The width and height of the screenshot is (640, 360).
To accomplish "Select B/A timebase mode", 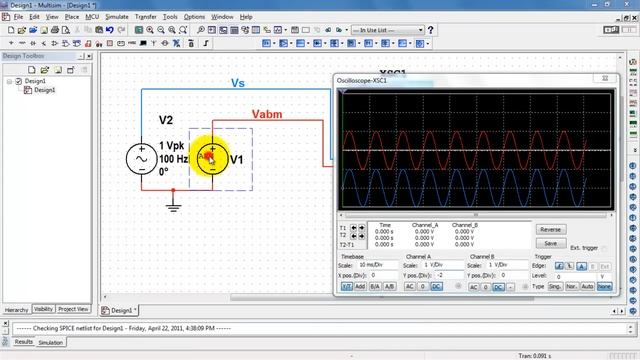I will 375,287.
